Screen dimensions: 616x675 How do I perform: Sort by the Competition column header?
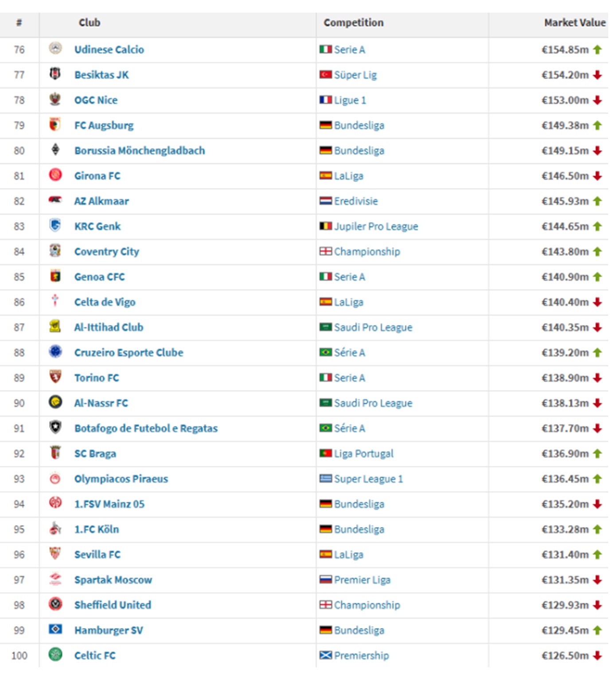(353, 23)
